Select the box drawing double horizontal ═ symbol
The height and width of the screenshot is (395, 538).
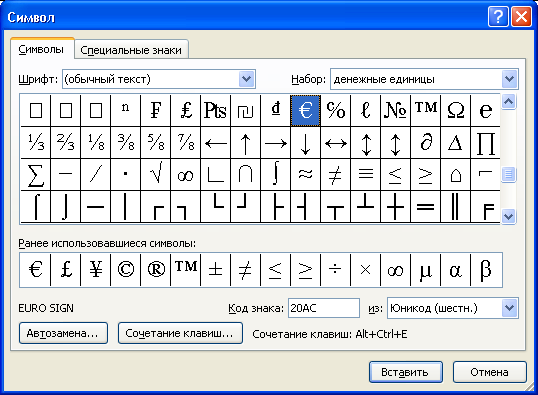point(425,207)
